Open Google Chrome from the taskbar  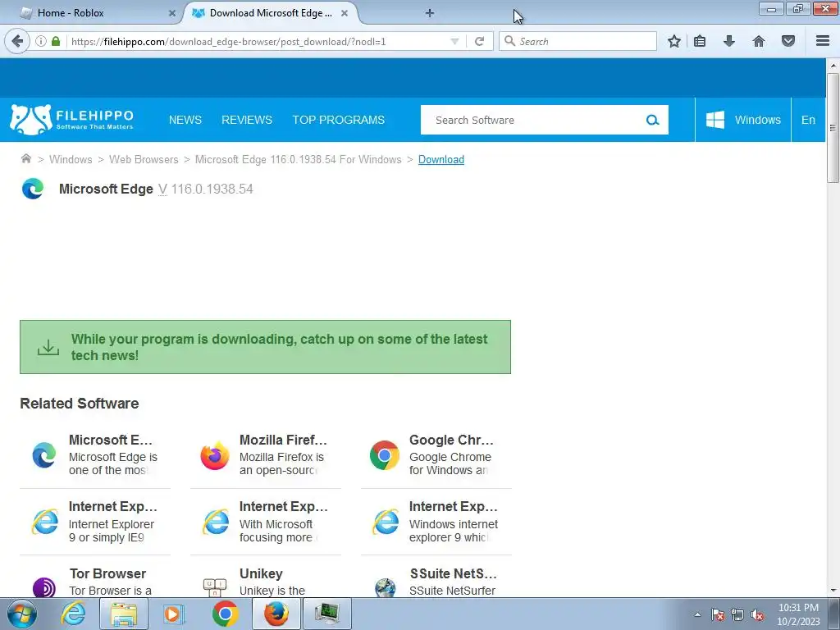[225, 614]
